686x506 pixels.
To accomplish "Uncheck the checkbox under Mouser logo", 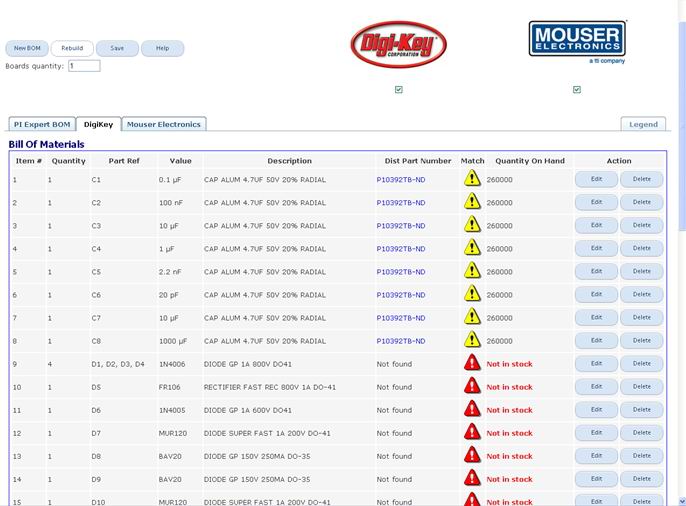I will [x=577, y=90].
